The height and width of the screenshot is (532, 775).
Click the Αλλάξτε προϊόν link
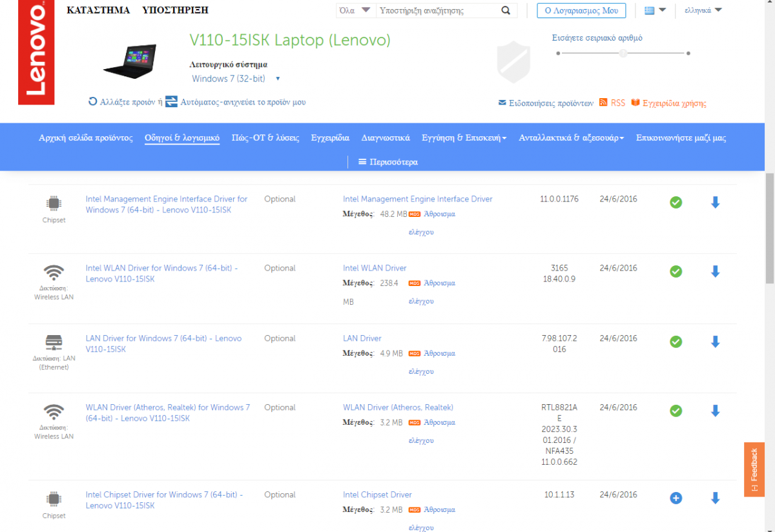tap(127, 102)
